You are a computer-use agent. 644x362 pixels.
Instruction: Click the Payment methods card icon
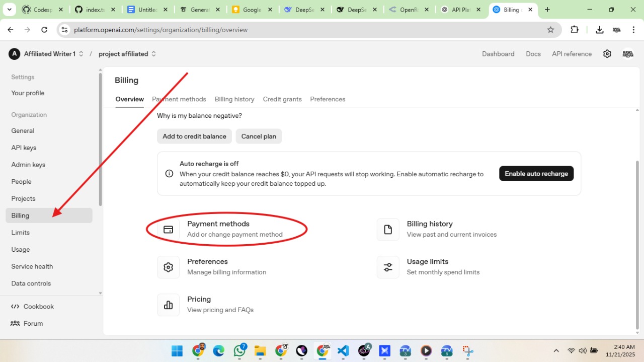tap(169, 230)
